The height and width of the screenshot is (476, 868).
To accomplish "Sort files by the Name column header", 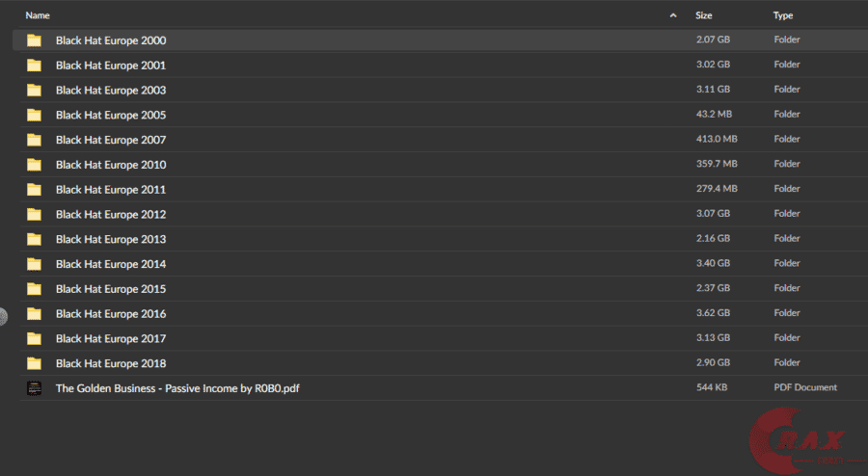I will (x=38, y=15).
